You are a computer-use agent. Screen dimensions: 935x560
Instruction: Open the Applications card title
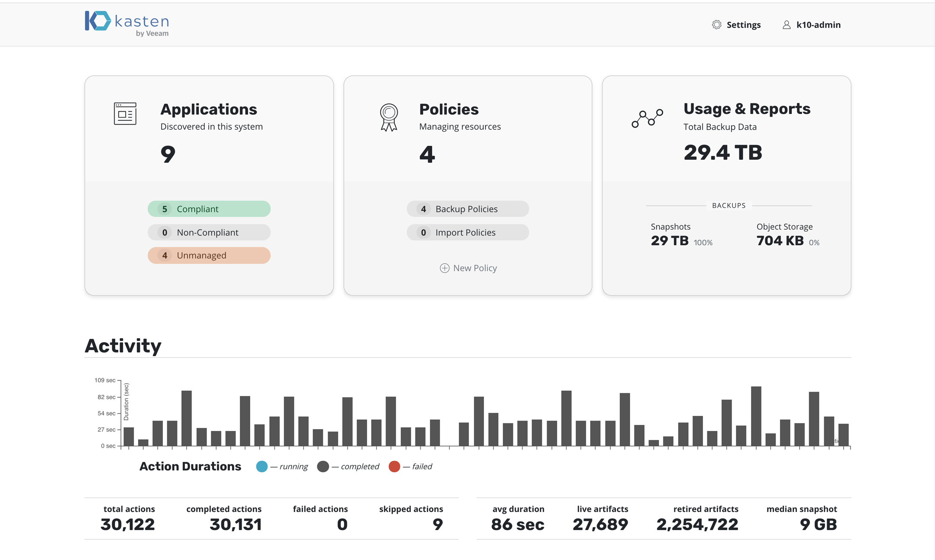(x=209, y=109)
